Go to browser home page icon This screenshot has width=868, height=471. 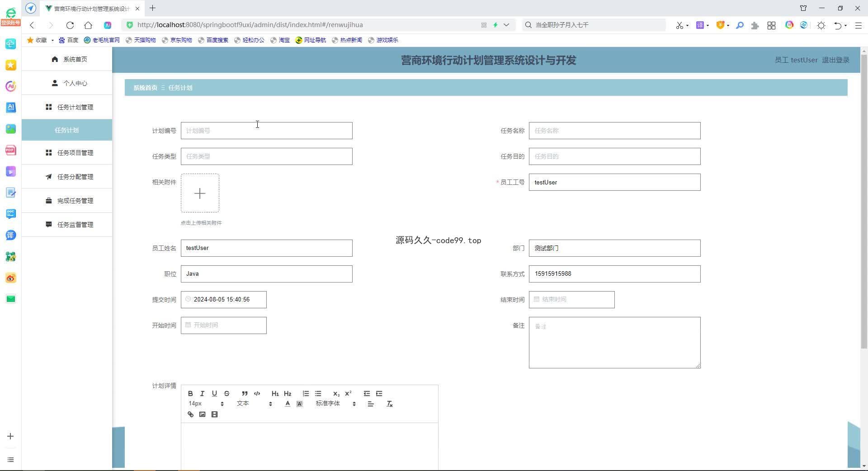click(88, 25)
